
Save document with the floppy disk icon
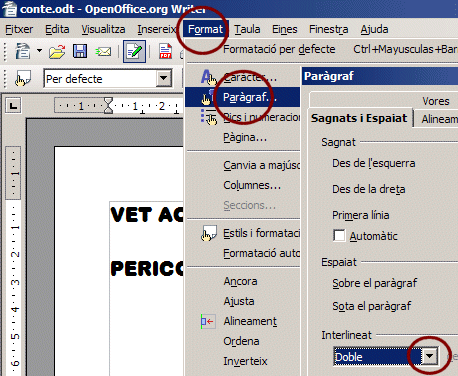click(80, 52)
